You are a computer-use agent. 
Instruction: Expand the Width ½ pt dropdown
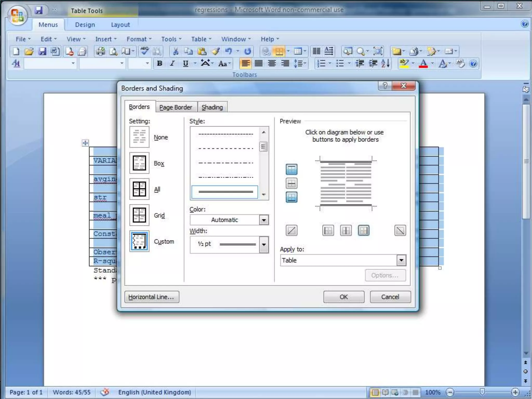click(x=264, y=244)
